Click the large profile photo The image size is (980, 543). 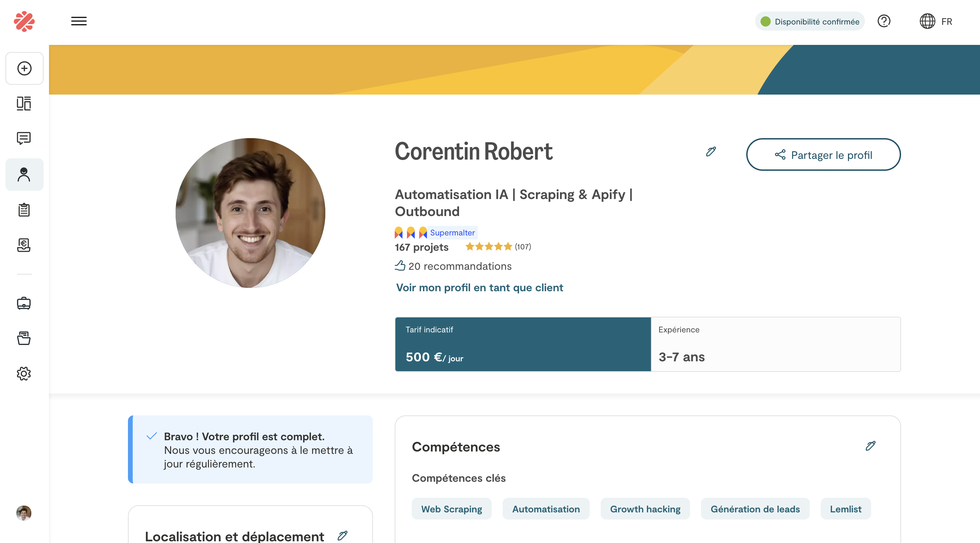(250, 213)
